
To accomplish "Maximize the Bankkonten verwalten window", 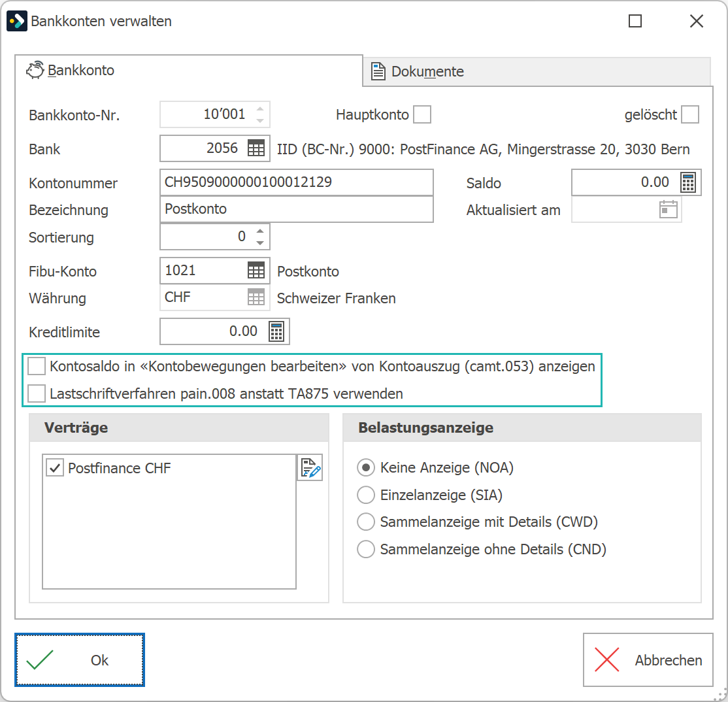I will point(635,21).
